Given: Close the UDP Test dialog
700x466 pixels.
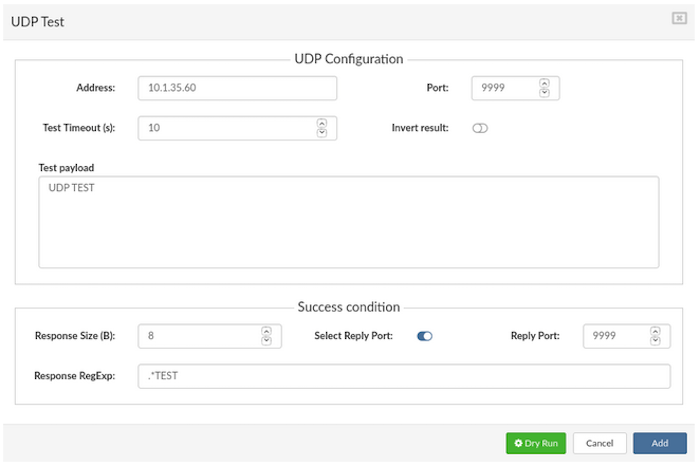Looking at the screenshot, I should 679,19.
